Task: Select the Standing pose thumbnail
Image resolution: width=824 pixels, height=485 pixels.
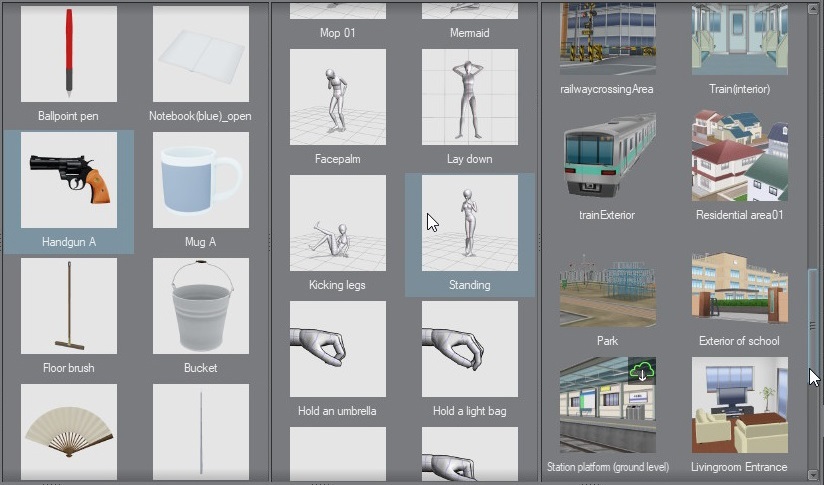Action: tap(470, 223)
